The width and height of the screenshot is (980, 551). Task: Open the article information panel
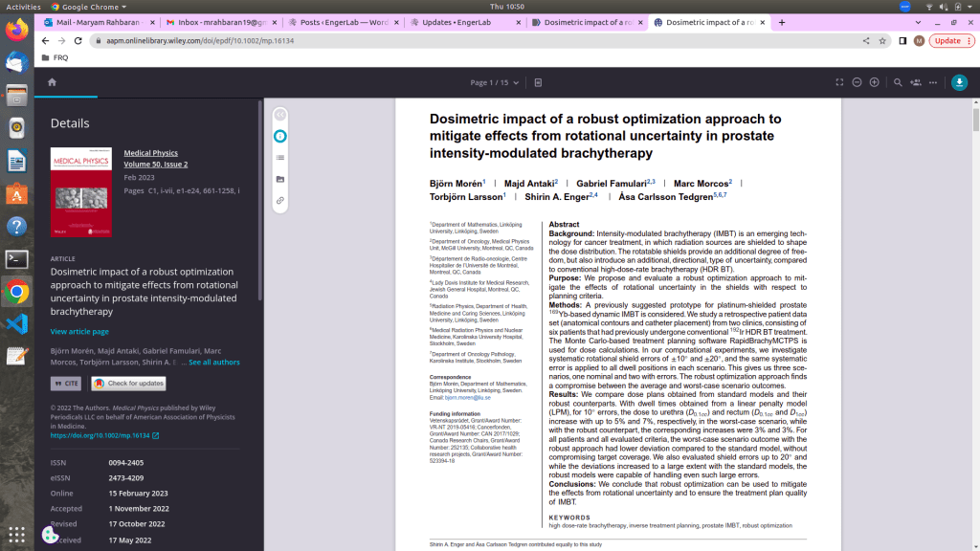click(x=280, y=136)
